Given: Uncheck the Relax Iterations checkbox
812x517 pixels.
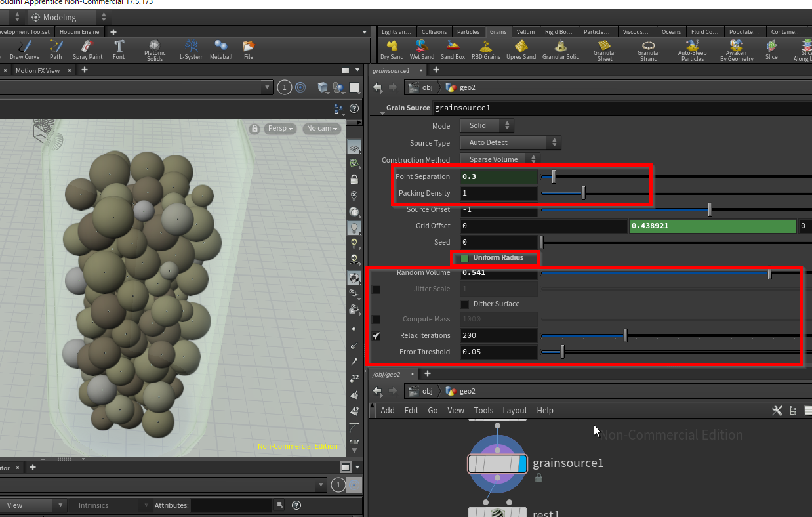Looking at the screenshot, I should pos(376,336).
